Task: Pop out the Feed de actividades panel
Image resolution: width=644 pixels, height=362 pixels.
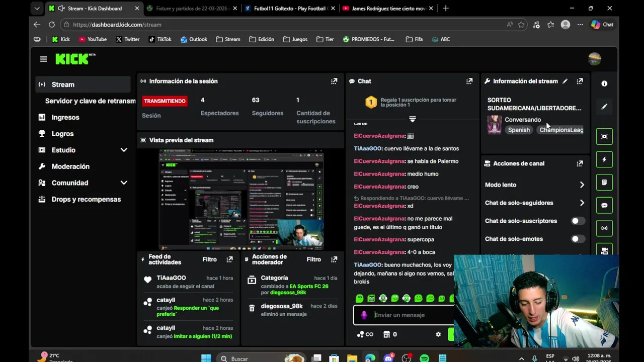Action: 229,259
